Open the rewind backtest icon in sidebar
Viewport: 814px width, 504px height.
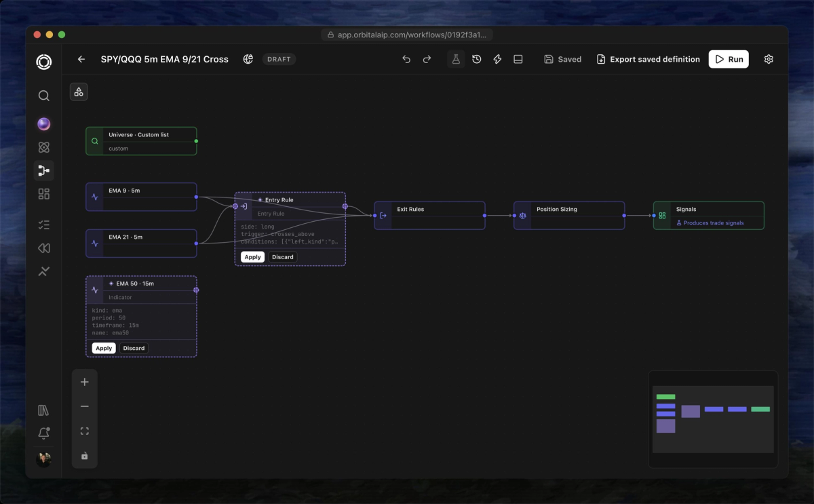pos(43,248)
